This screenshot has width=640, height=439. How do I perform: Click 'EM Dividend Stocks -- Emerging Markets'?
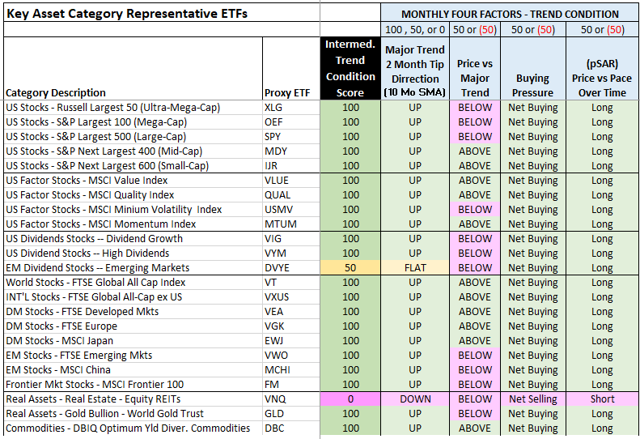(x=98, y=268)
